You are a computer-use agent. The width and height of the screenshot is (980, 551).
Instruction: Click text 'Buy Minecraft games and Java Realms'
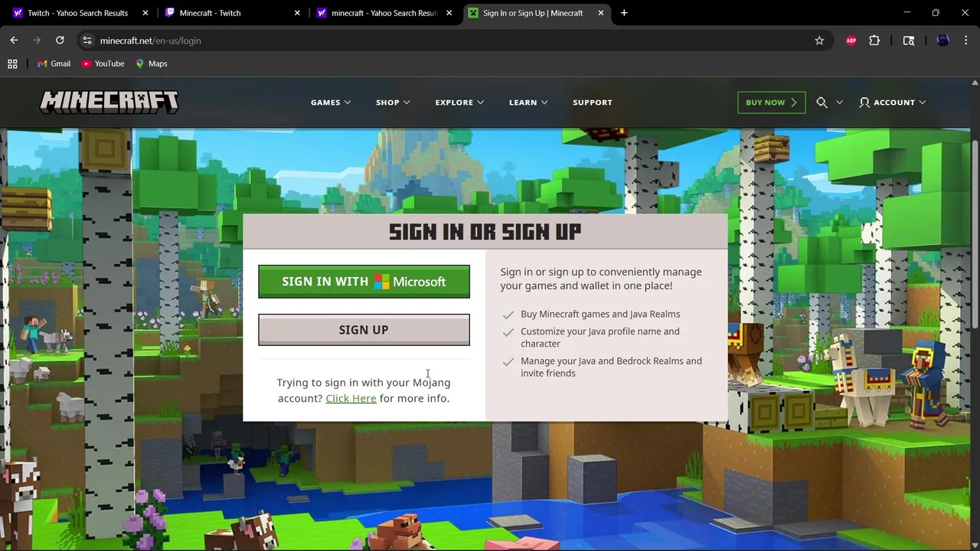pyautogui.click(x=600, y=315)
